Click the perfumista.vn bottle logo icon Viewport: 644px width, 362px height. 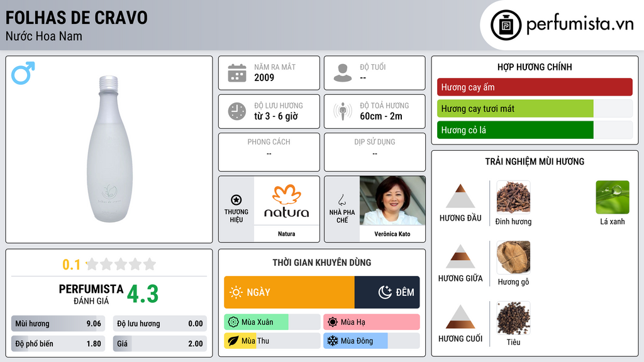pos(506,25)
